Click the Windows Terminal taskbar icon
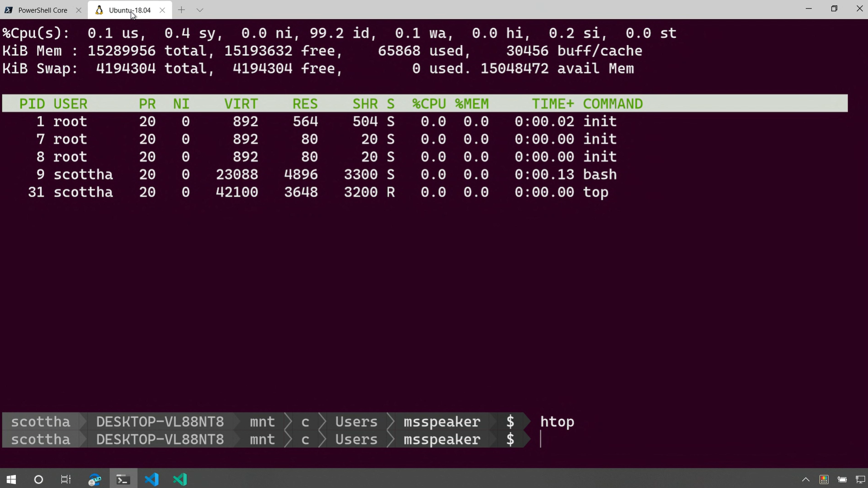The height and width of the screenshot is (488, 868). (x=123, y=479)
